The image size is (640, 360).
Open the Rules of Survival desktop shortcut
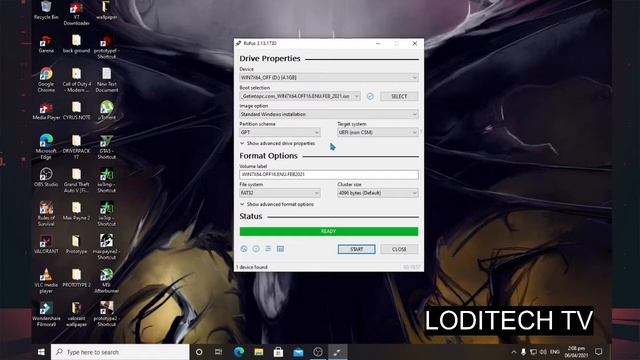(46, 213)
